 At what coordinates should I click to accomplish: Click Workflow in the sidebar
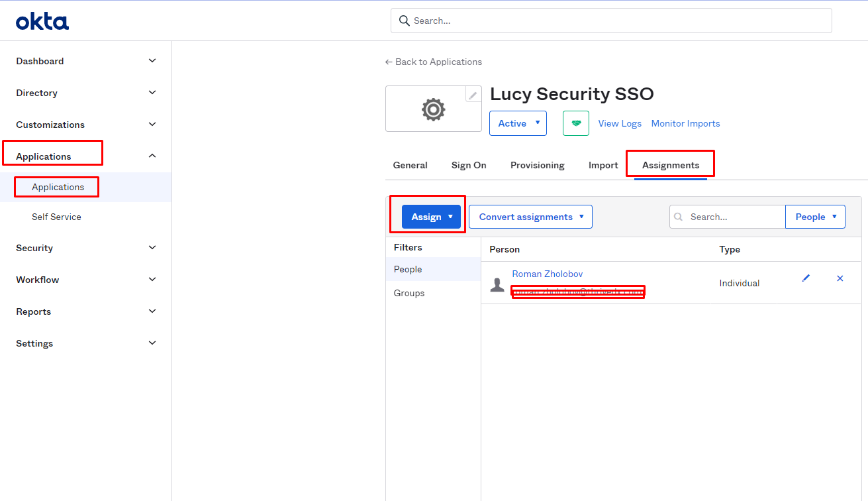click(38, 280)
